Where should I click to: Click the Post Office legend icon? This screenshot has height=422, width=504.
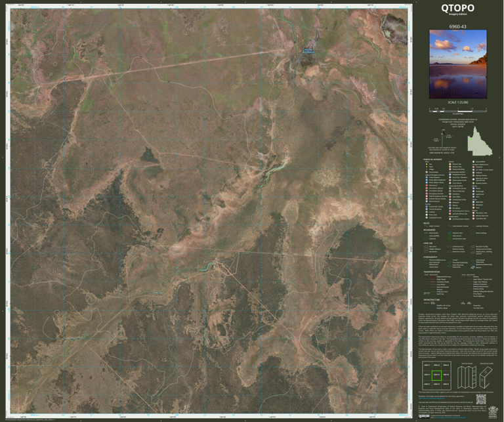(x=450, y=197)
